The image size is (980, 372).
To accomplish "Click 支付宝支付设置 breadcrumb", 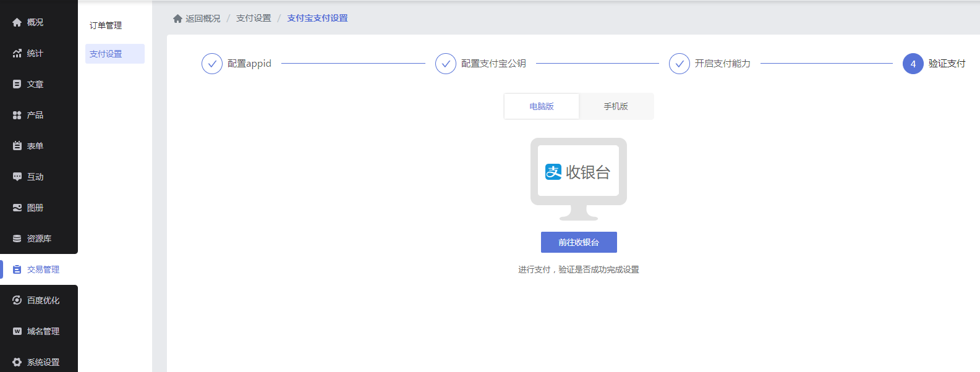I will click(317, 19).
